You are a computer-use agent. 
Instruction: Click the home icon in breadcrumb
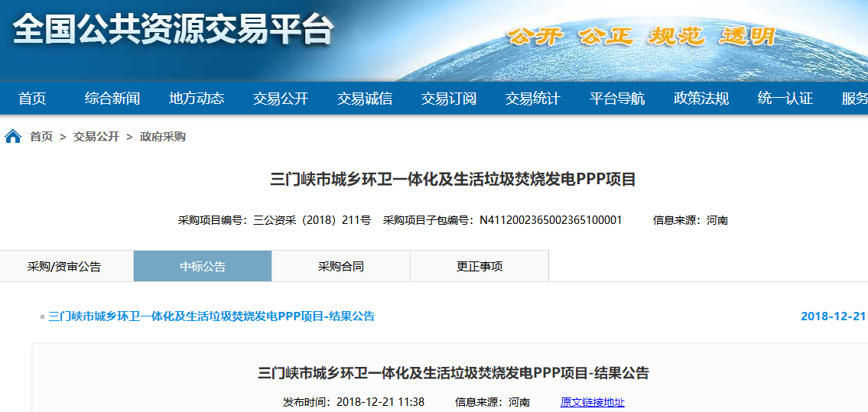tap(13, 137)
